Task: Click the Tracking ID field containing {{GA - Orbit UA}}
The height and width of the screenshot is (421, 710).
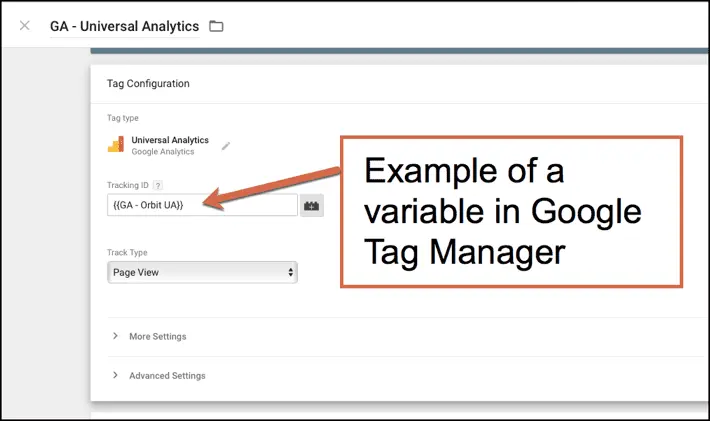Action: pyautogui.click(x=200, y=205)
